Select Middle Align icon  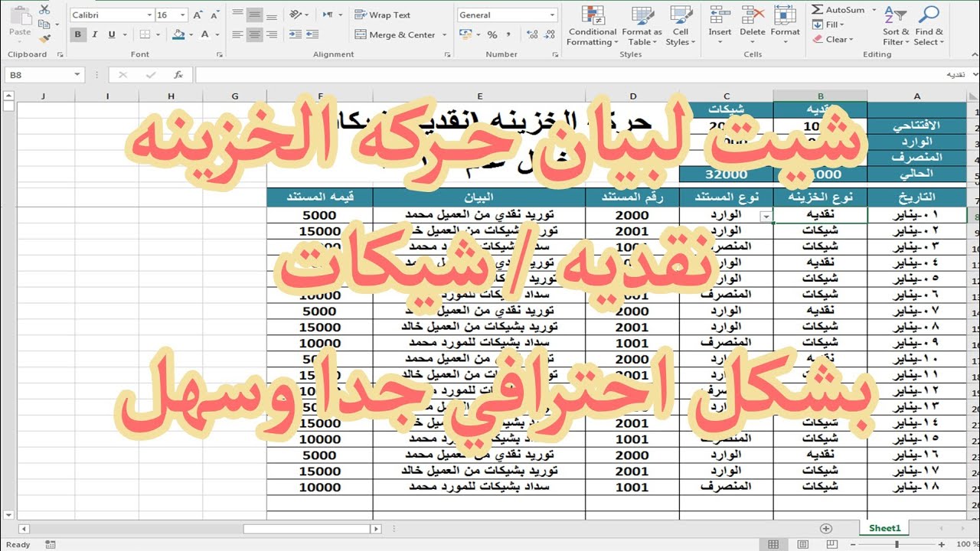[x=254, y=15]
